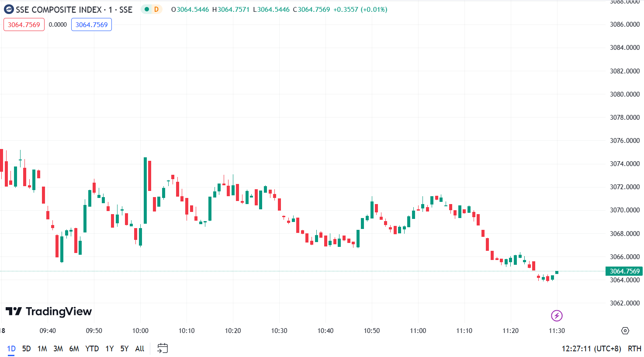Click the green 3064.7569 price axis label
644x357 pixels.
(624, 271)
